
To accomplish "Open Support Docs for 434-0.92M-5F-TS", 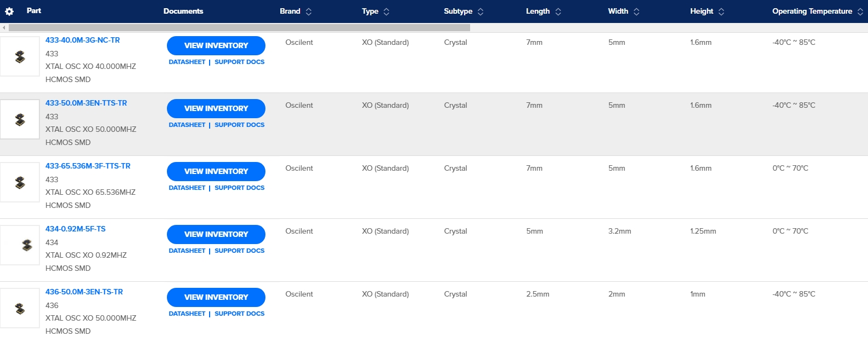I will [239, 251].
